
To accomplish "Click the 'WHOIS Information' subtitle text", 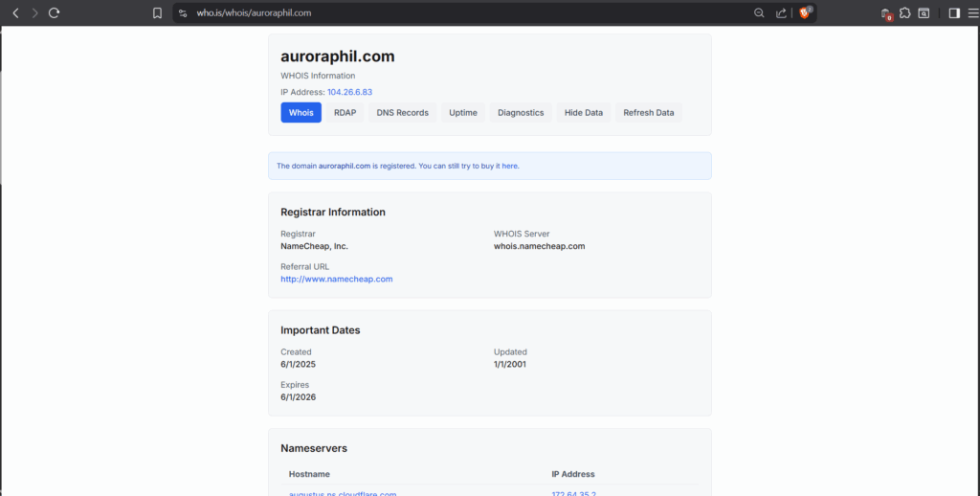I will (x=318, y=76).
